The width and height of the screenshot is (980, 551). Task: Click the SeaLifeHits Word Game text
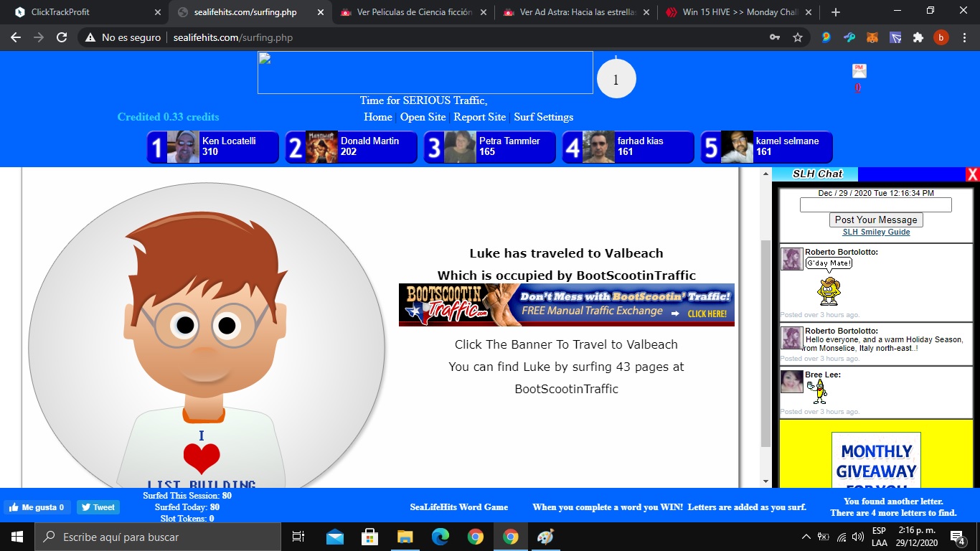[459, 507]
